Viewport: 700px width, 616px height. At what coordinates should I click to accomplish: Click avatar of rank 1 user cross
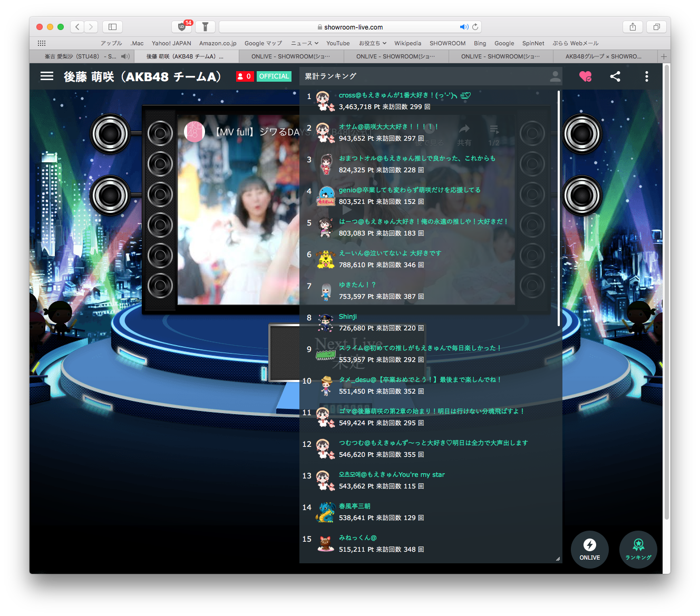325,101
